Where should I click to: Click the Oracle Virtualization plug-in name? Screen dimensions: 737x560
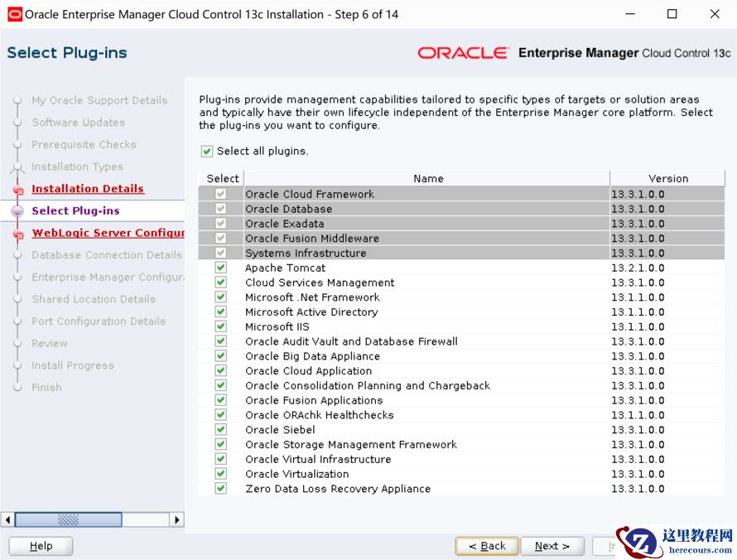click(x=297, y=474)
